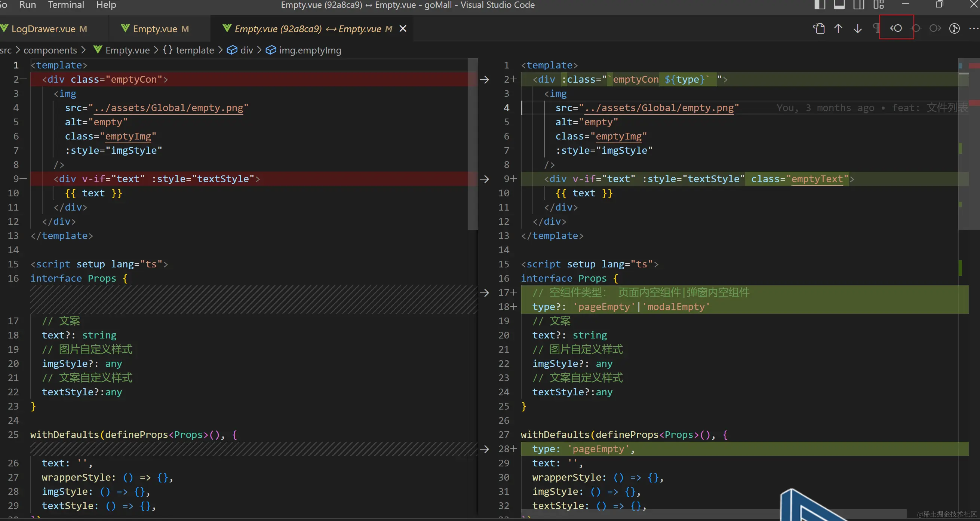This screenshot has height=521, width=980.
Task: Open the img.emptyImg breadcrumb symbol list
Action: [x=310, y=50]
